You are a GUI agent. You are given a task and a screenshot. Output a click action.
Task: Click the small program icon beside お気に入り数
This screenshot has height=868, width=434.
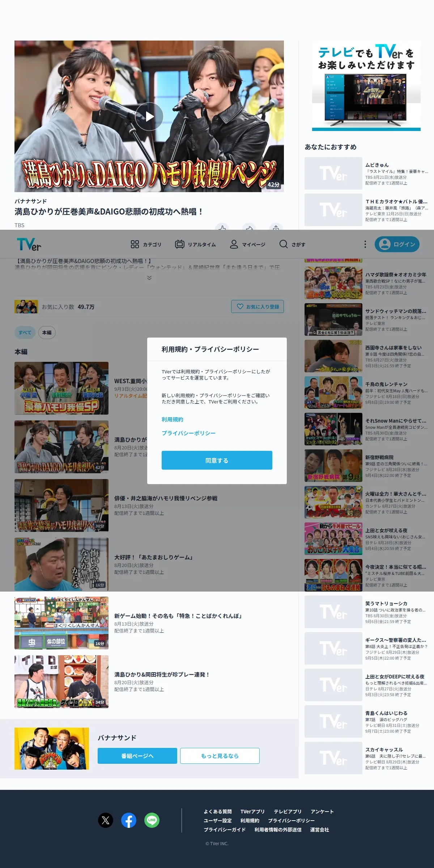26,306
